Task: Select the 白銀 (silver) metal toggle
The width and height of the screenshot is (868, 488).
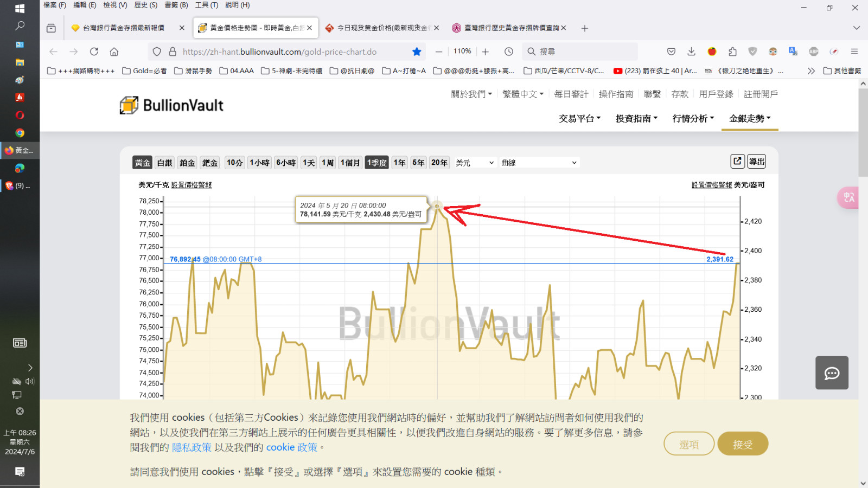Action: 164,163
